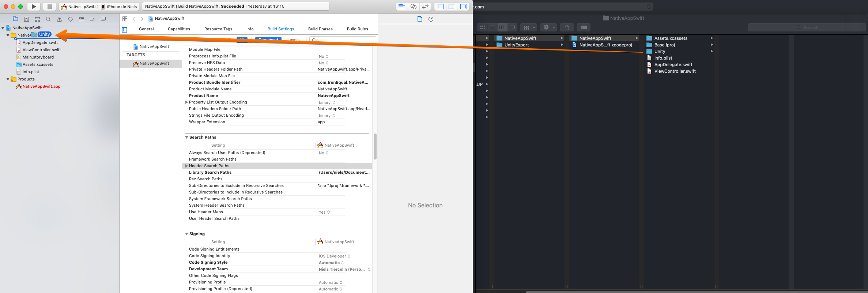The height and width of the screenshot is (293, 868).
Task: Select ViewController.swift in the Xcode navigator
Action: [x=39, y=50]
